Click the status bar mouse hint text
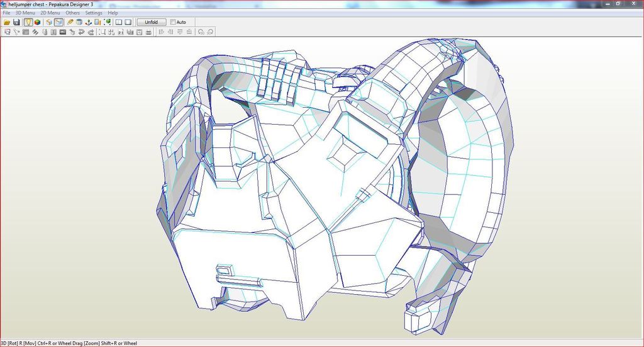The height and width of the screenshot is (347, 644). tap(69, 343)
